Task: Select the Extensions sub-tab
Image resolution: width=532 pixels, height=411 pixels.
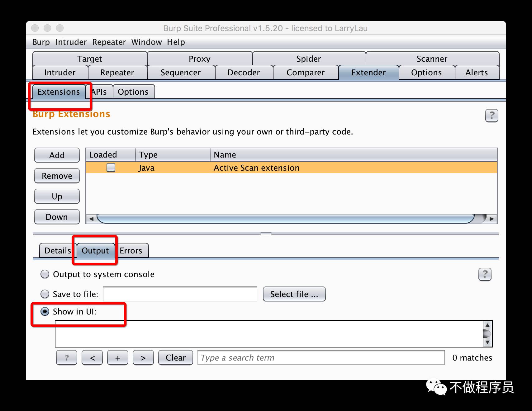Action: tap(59, 92)
